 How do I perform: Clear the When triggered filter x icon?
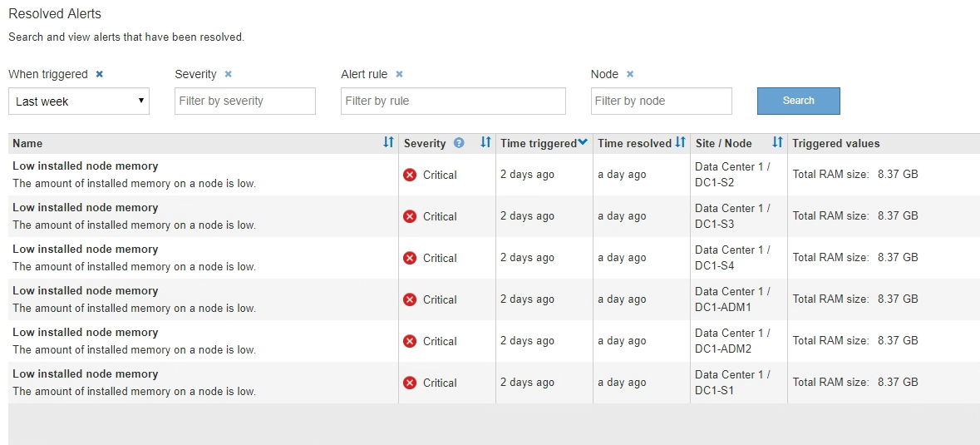100,74
